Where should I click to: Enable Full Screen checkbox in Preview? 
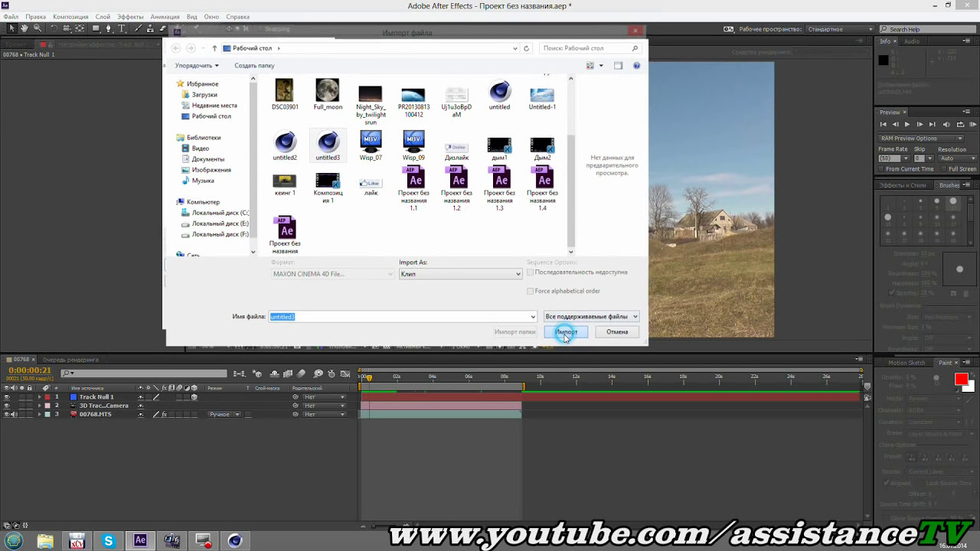point(943,169)
